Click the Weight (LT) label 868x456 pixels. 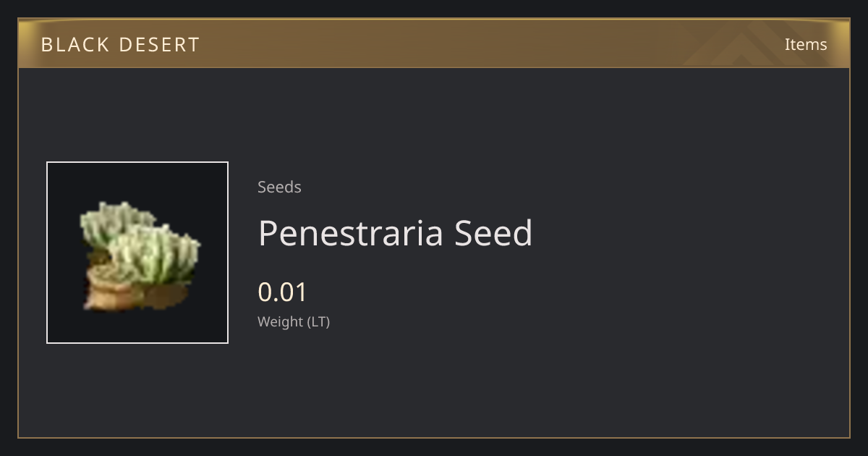click(x=294, y=322)
